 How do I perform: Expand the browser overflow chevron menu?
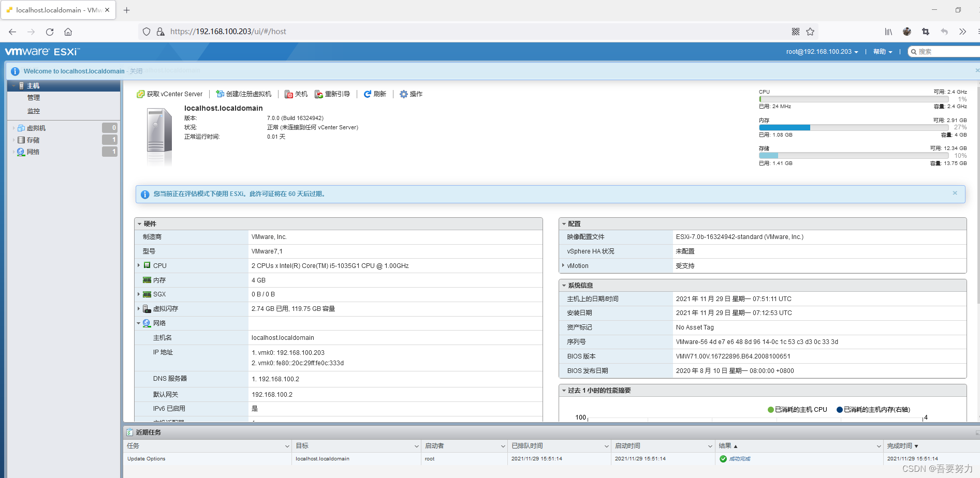click(x=962, y=32)
